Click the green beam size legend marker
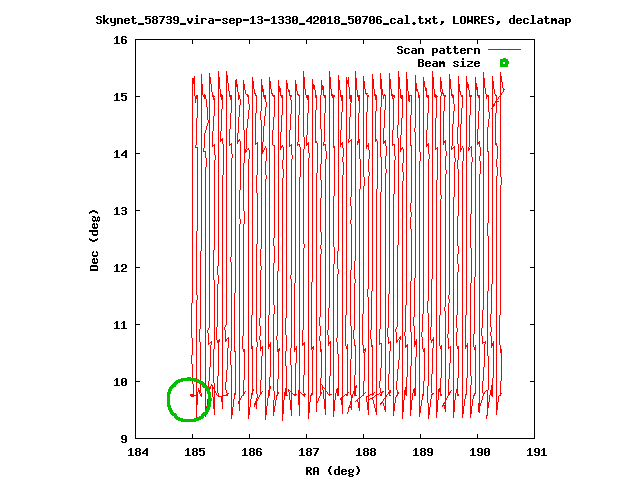This screenshot has height=480, width=640. click(504, 63)
